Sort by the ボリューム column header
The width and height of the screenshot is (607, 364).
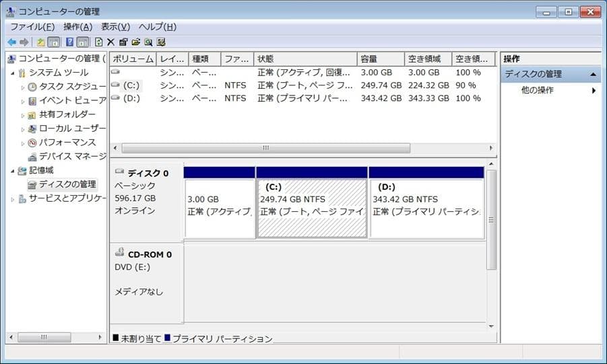133,59
